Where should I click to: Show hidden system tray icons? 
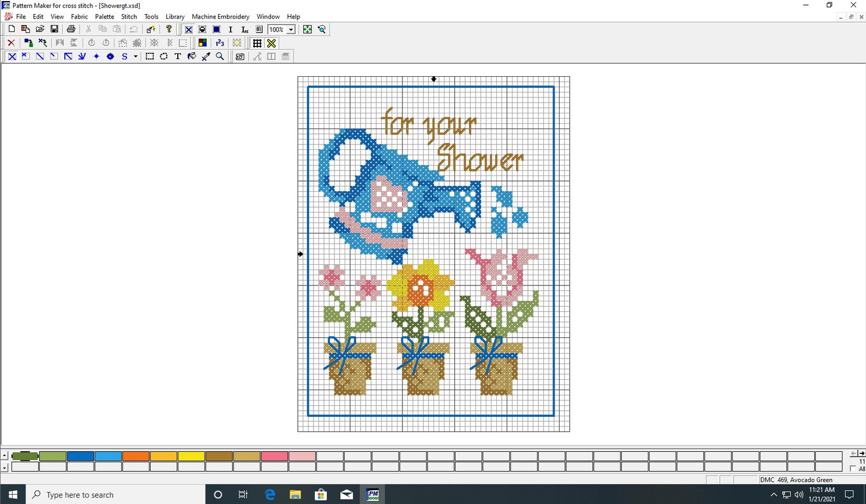(x=773, y=495)
